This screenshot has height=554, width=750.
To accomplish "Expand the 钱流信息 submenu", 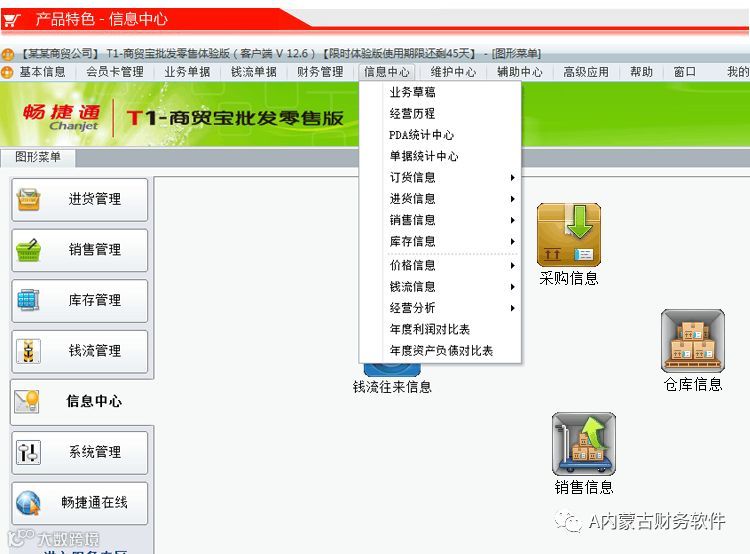I will click(440, 287).
